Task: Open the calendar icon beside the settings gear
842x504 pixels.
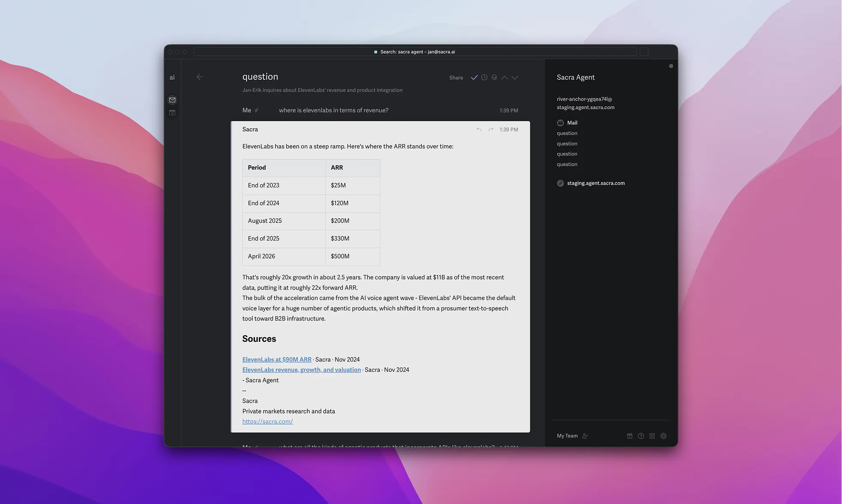Action: [x=652, y=436]
